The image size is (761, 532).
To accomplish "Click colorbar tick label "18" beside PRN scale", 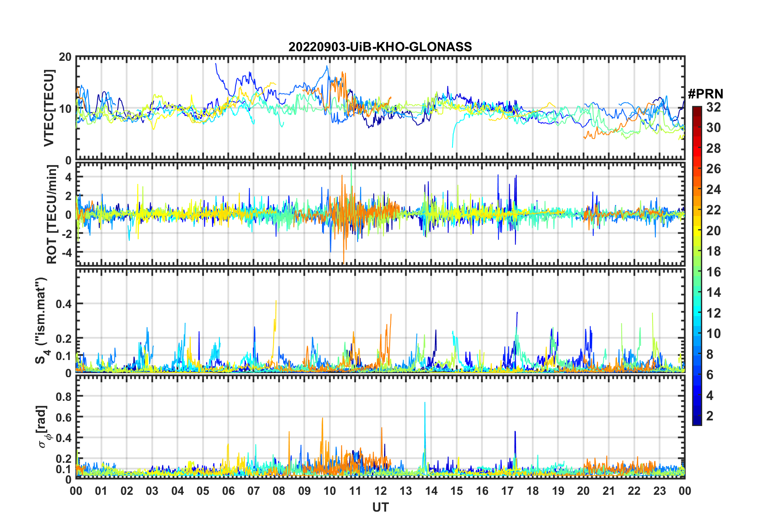I will 714,251.
